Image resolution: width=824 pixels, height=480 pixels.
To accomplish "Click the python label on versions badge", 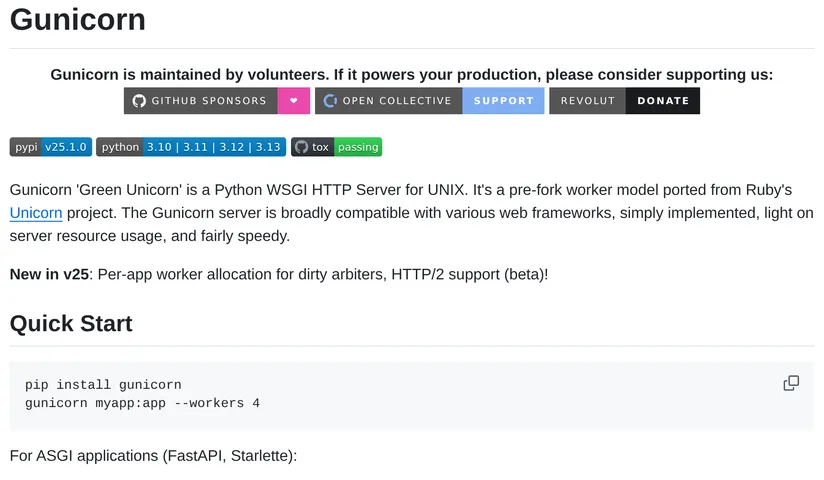I will point(120,147).
